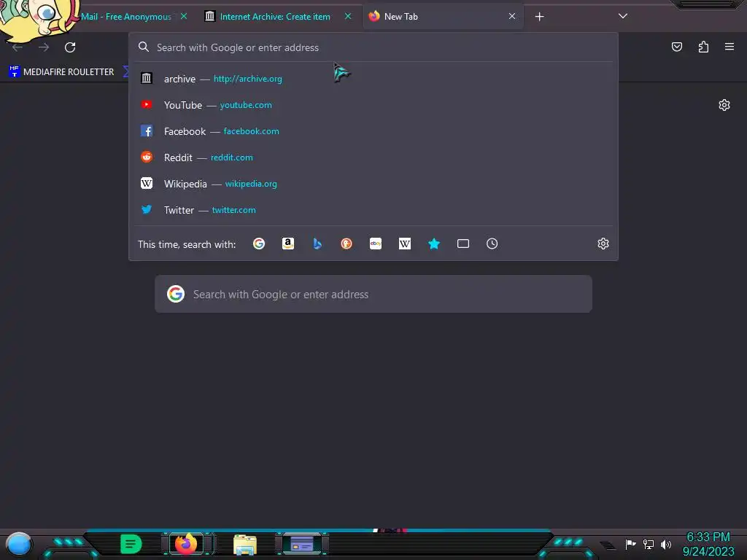
Task: Reload the current page
Action: click(x=70, y=47)
